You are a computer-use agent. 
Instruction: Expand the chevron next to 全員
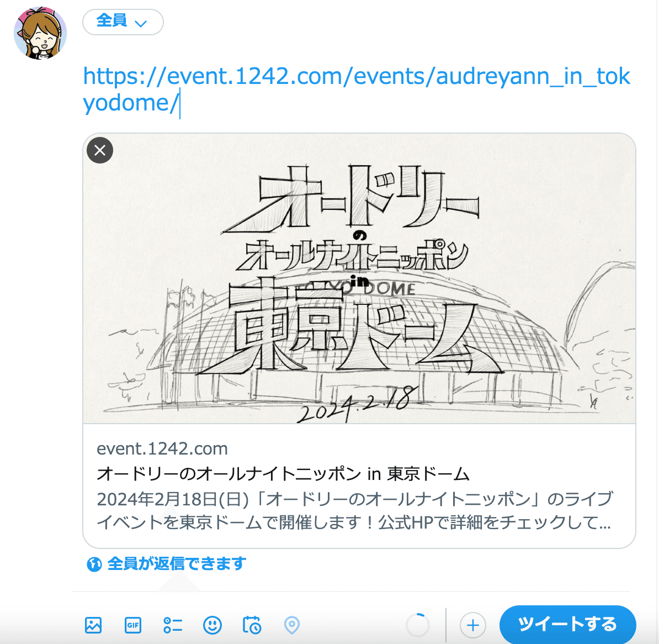click(141, 23)
